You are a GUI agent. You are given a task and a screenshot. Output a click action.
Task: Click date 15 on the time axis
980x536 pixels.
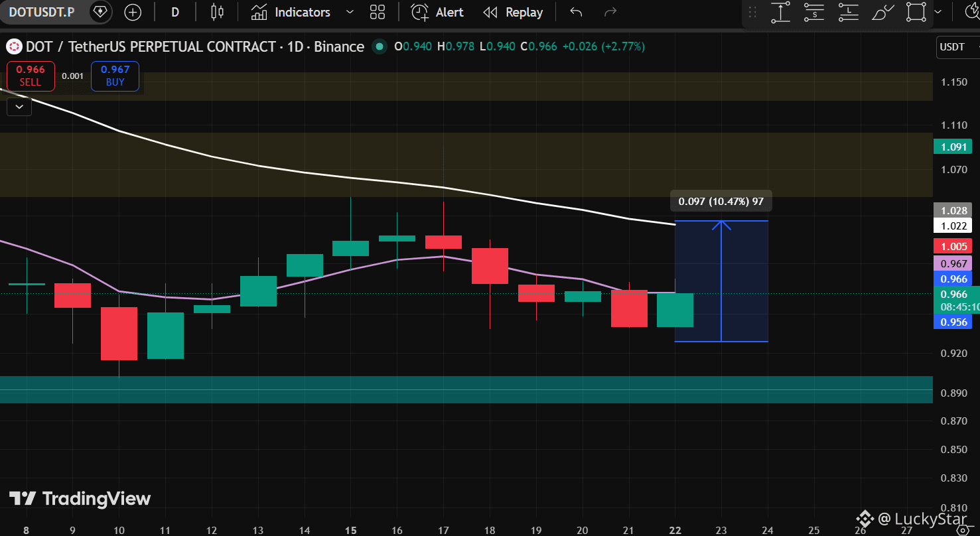click(x=351, y=530)
